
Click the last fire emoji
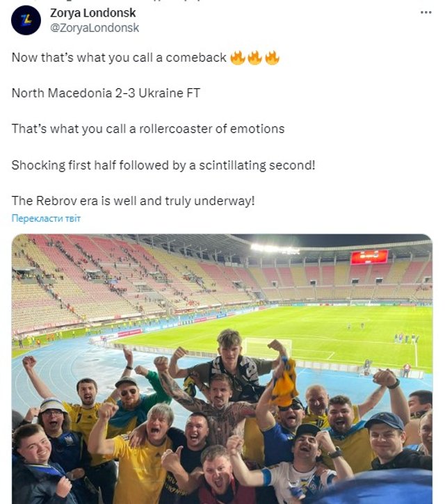tap(271, 58)
